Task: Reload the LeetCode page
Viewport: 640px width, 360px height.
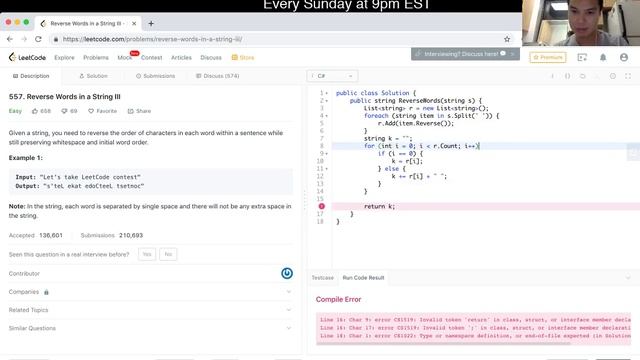Action: pyautogui.click(x=38, y=39)
